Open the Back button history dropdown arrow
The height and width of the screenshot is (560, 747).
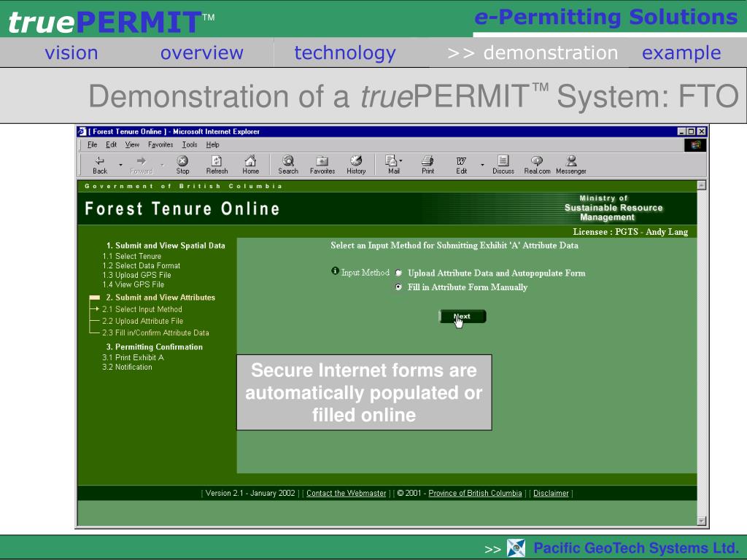(120, 165)
